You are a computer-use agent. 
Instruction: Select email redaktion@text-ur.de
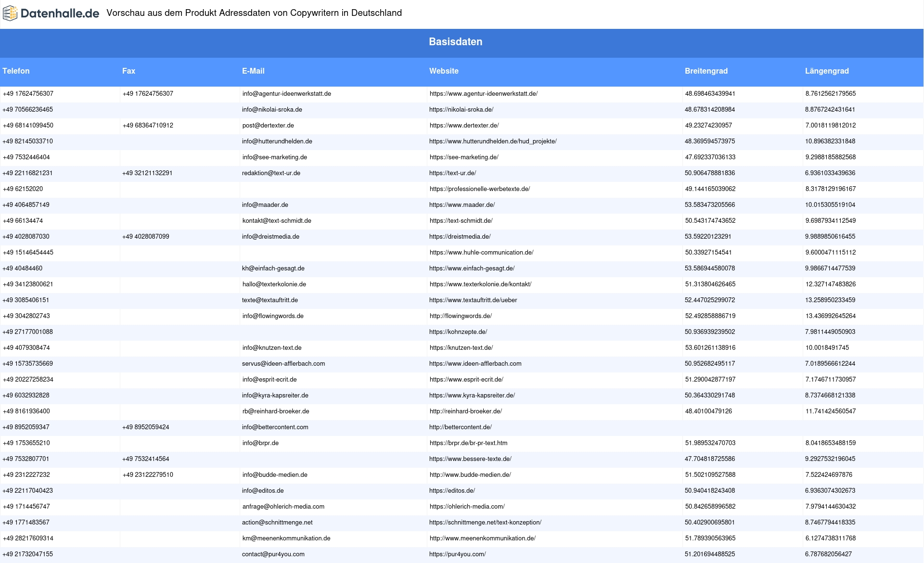(271, 173)
